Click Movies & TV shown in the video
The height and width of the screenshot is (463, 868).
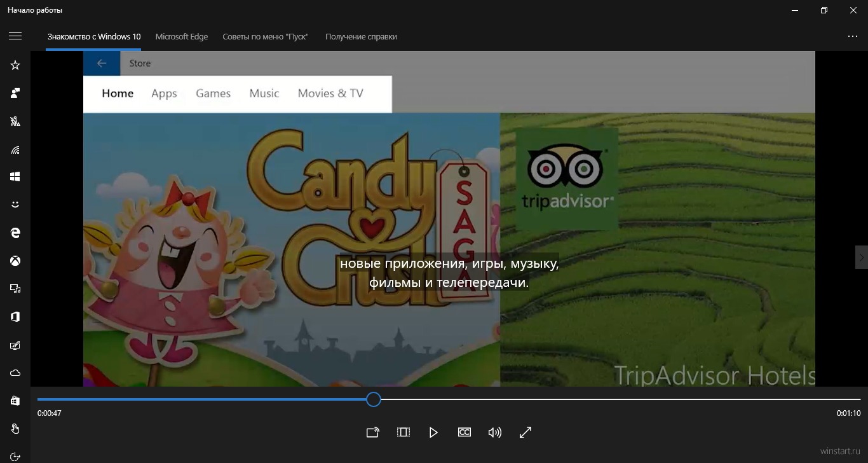pos(330,93)
